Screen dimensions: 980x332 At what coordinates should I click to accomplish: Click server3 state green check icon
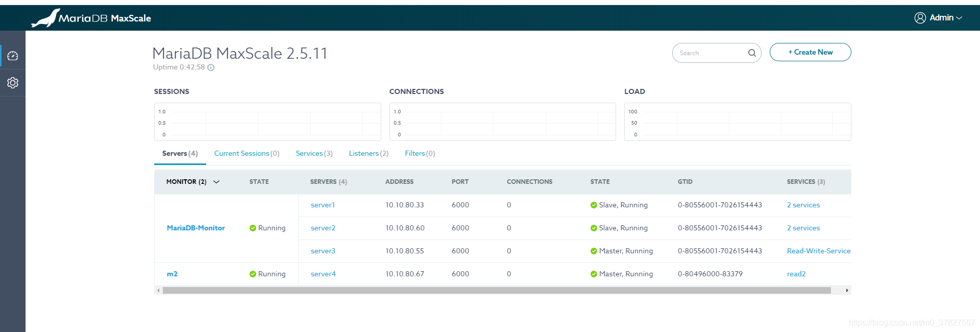pyautogui.click(x=594, y=251)
